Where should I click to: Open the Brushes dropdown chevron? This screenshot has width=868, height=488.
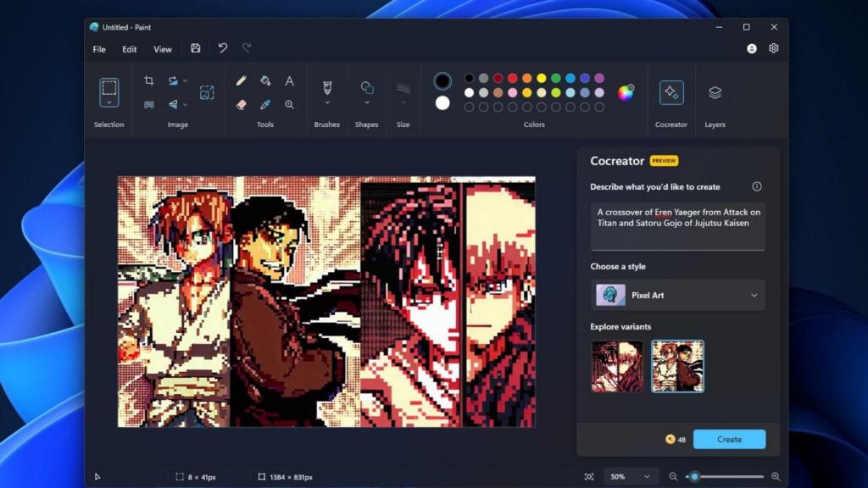pyautogui.click(x=327, y=103)
